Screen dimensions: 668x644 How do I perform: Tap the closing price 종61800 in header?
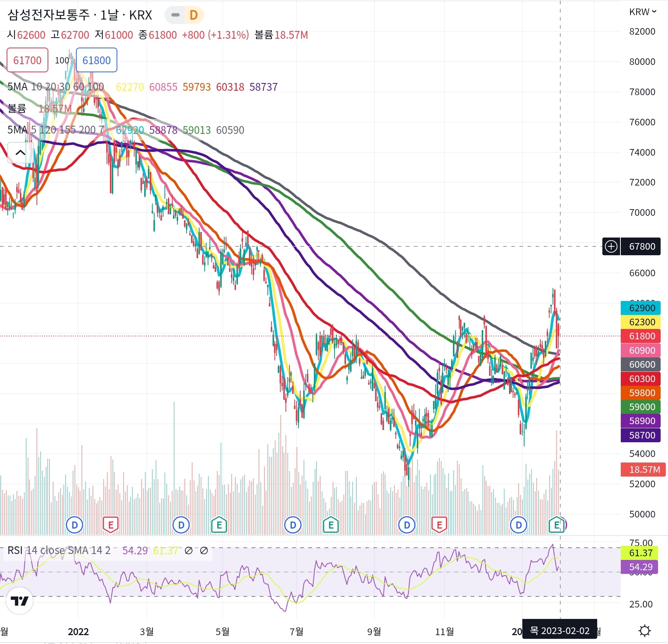(x=158, y=35)
